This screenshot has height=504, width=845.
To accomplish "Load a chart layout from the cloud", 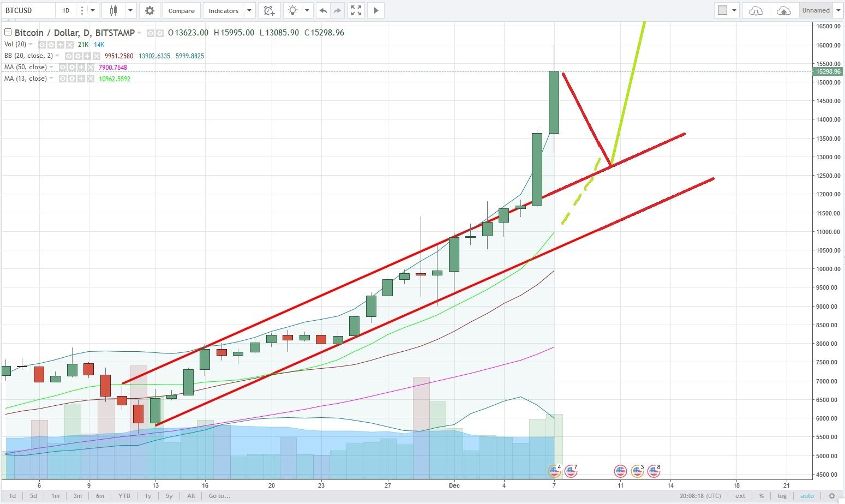I will 756,10.
